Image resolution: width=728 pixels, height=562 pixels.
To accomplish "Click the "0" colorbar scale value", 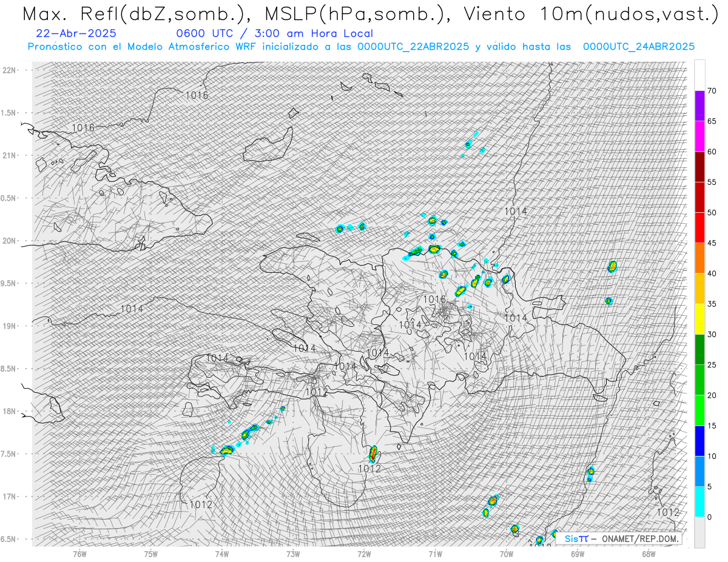I will pyautogui.click(x=709, y=517).
